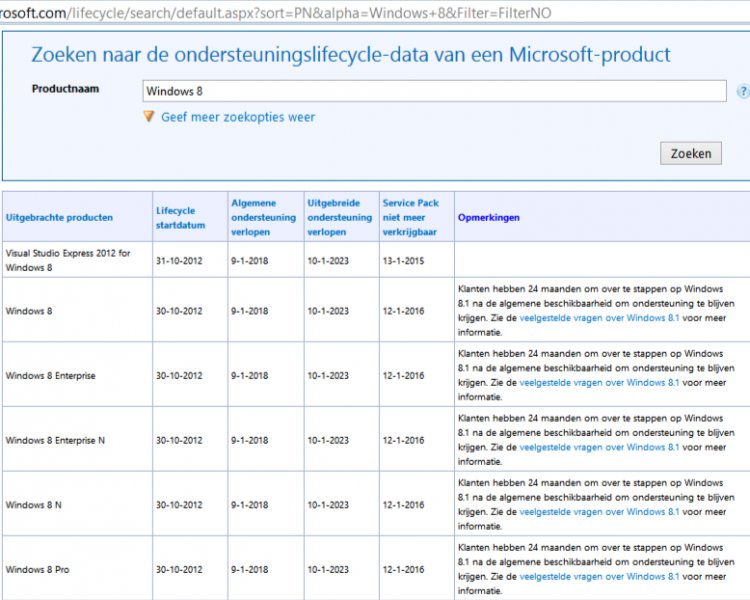
Task: Sort by 'Service Pack niet meer verkrijgbaar' header
Action: pos(410,217)
